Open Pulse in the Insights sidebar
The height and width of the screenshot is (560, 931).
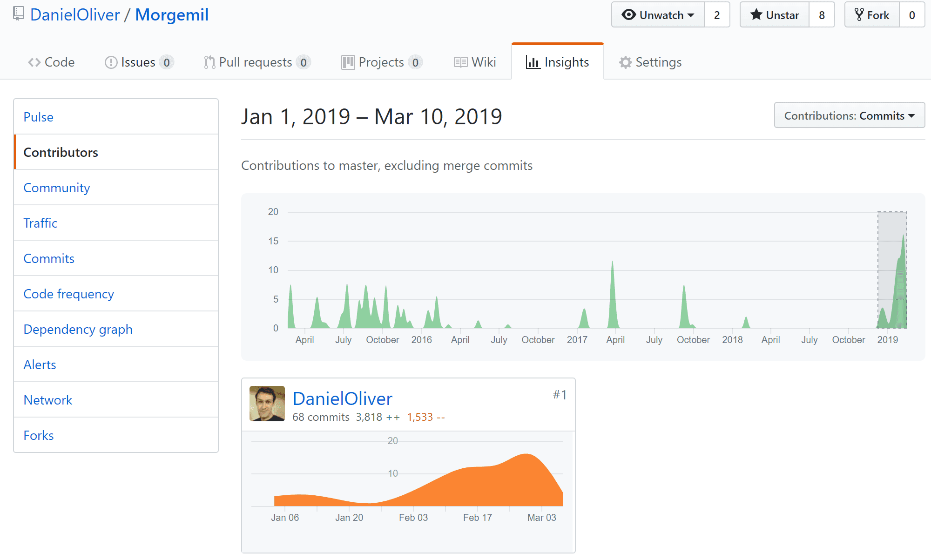point(116,117)
